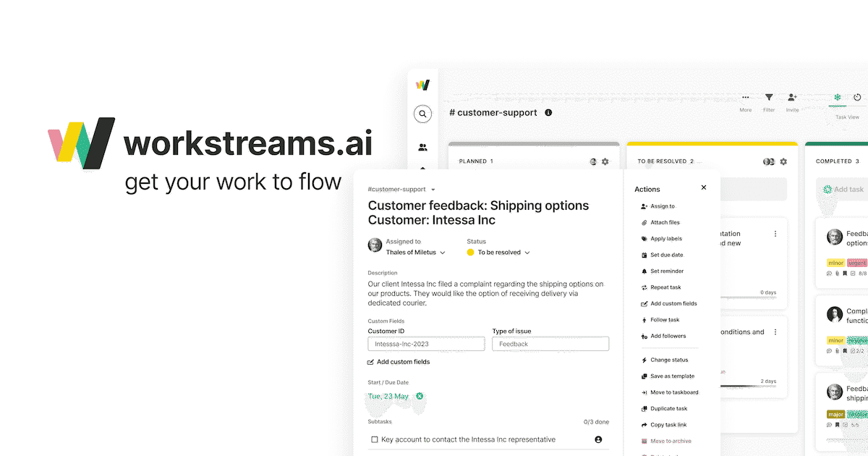This screenshot has width=868, height=456.
Task: Clear the Tue, 23 May due date
Action: [x=420, y=396]
